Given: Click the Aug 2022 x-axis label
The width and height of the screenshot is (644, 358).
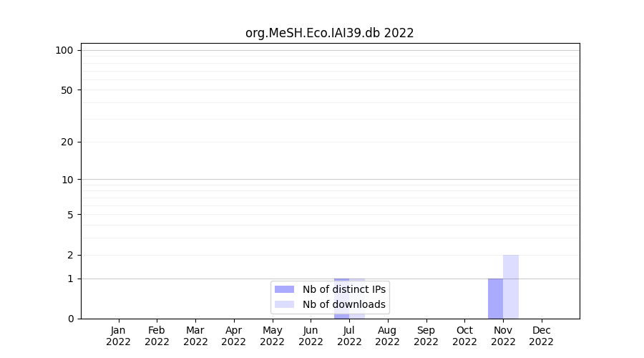Looking at the screenshot, I should 387,336.
